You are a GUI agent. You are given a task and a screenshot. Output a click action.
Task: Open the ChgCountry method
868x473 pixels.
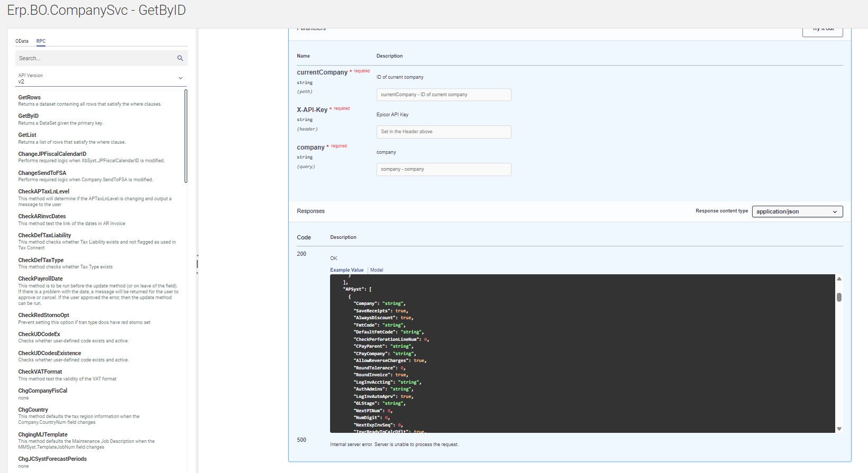33,410
